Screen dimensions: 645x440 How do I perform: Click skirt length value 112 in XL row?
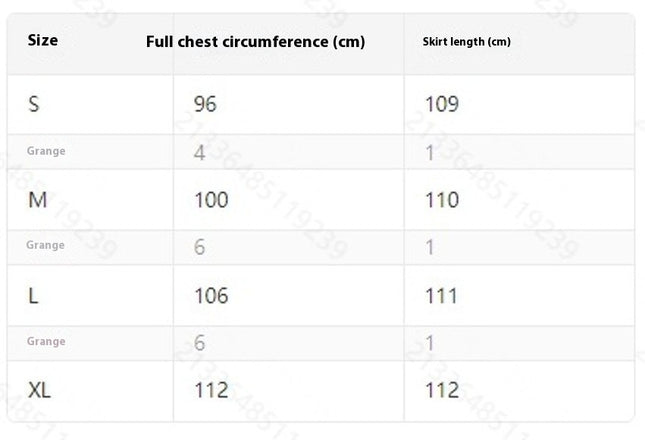[442, 390]
